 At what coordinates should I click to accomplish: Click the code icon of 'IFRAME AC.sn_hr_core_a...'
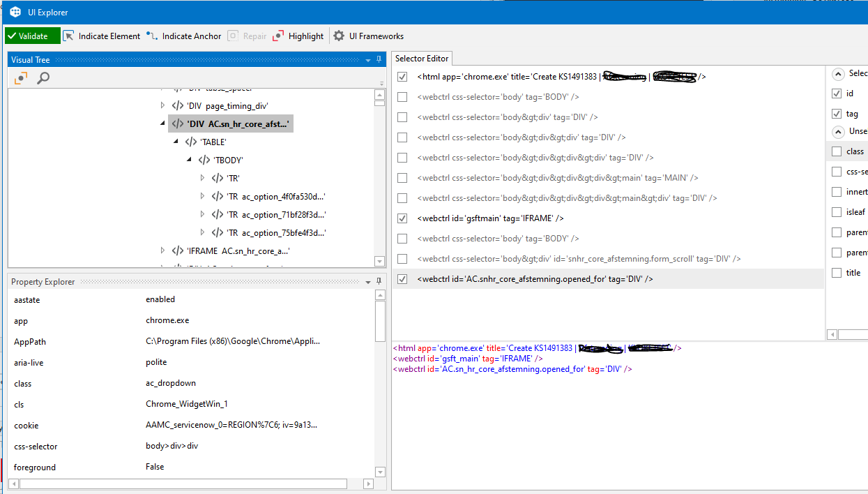pos(178,250)
